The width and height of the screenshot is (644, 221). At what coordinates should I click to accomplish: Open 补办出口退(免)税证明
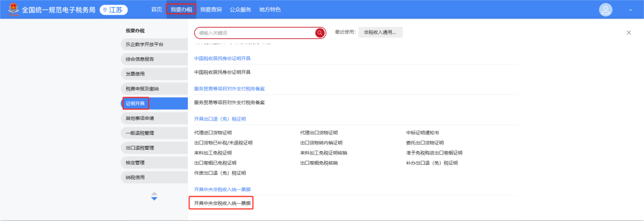click(x=432, y=163)
